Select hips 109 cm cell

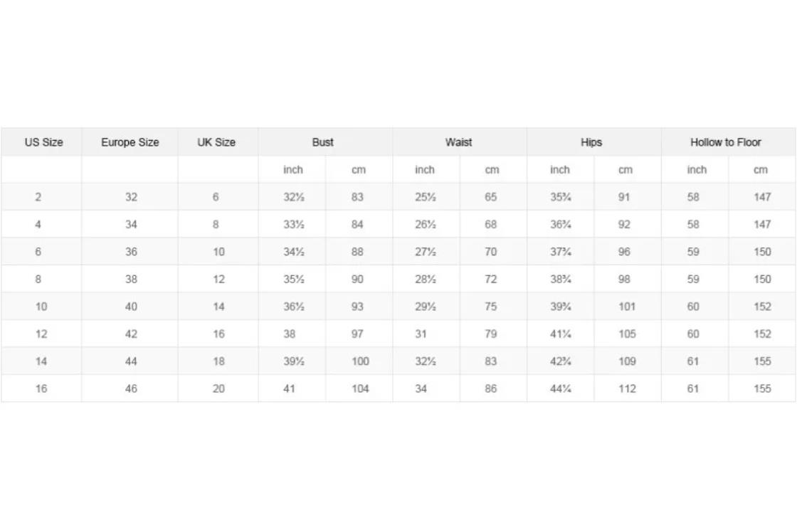[x=627, y=361]
